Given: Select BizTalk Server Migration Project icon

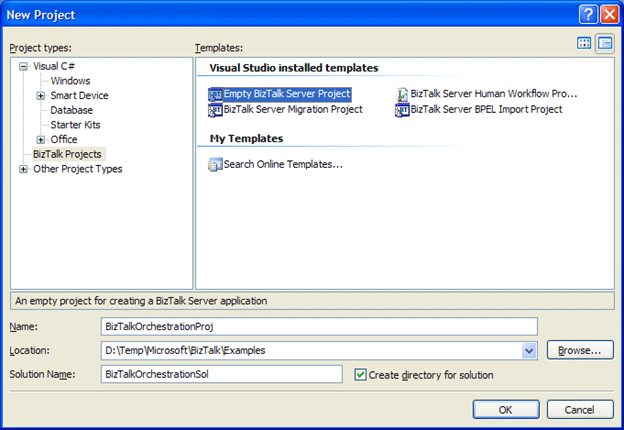Looking at the screenshot, I should (x=215, y=110).
